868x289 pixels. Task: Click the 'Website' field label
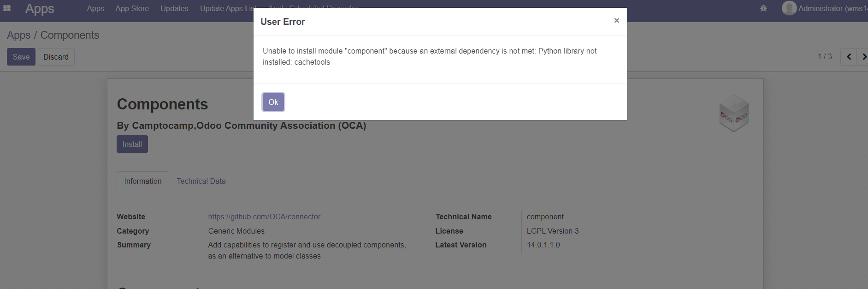pyautogui.click(x=131, y=217)
